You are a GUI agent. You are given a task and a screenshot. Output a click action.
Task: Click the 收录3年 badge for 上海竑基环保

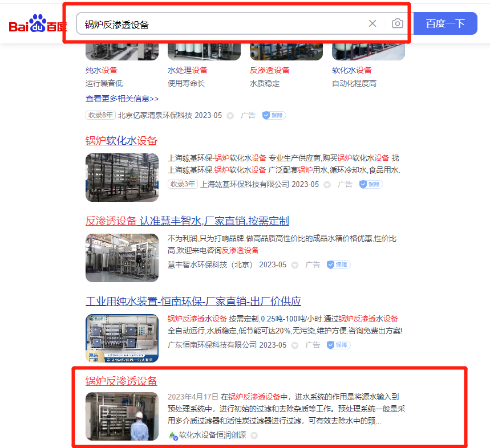point(183,184)
